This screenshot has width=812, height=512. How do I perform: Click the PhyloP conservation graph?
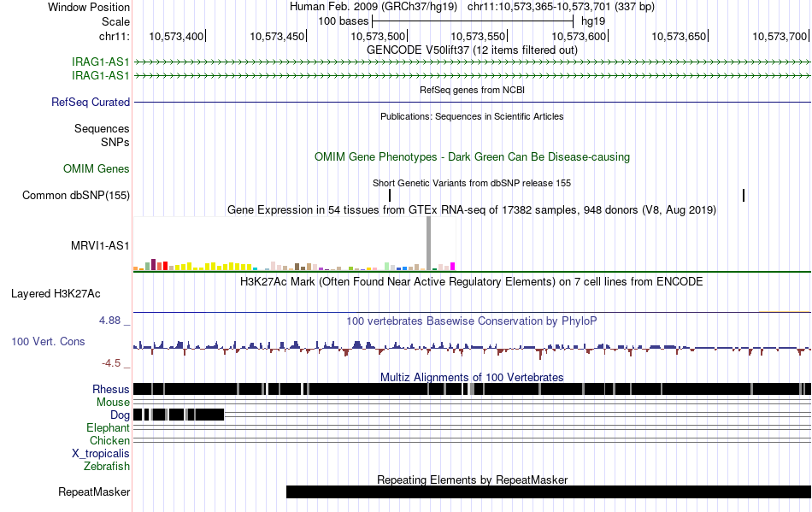click(473, 348)
